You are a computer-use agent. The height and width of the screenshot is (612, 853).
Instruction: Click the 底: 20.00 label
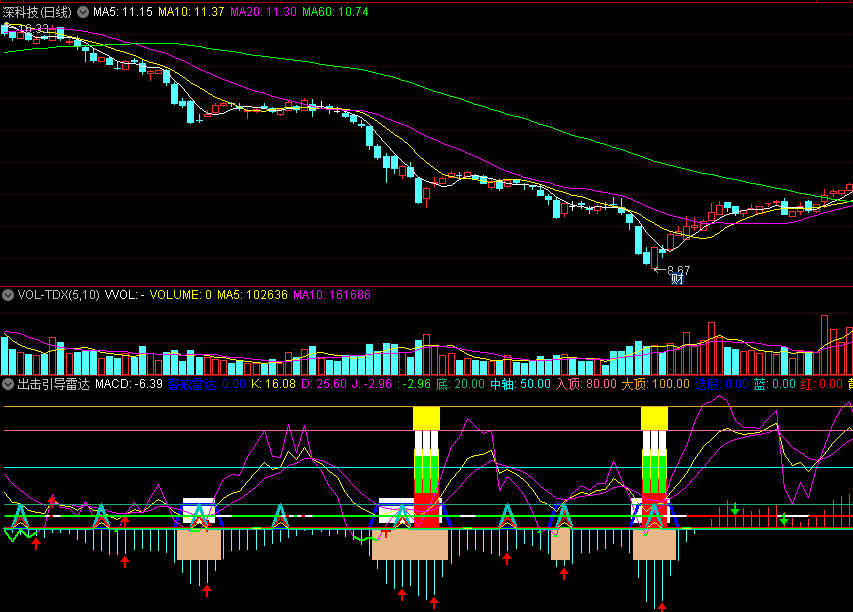(460, 384)
